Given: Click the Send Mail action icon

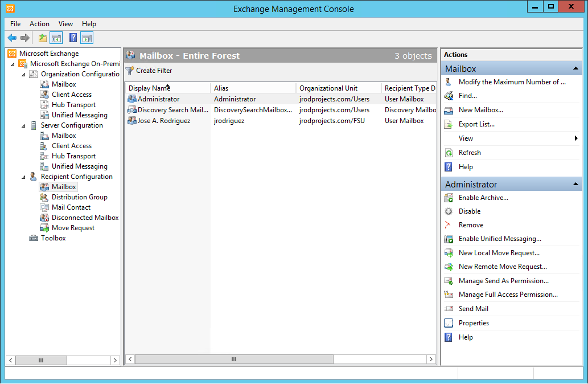Looking at the screenshot, I should coord(449,309).
